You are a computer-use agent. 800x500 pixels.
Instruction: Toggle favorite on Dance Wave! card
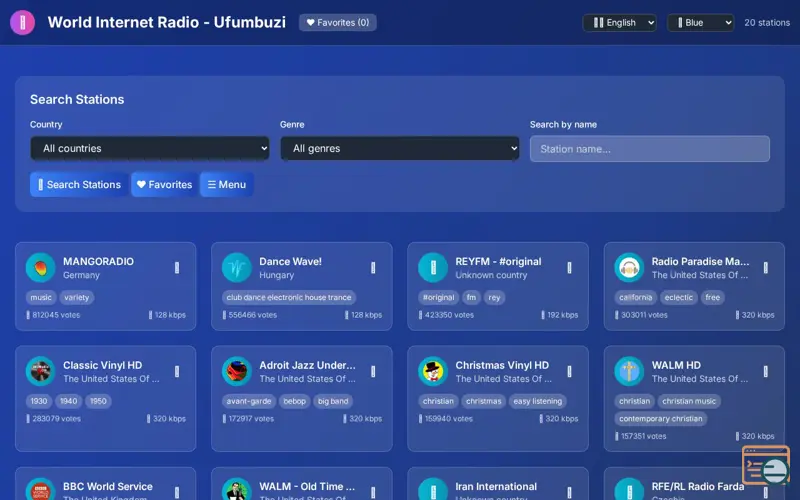pos(373,267)
